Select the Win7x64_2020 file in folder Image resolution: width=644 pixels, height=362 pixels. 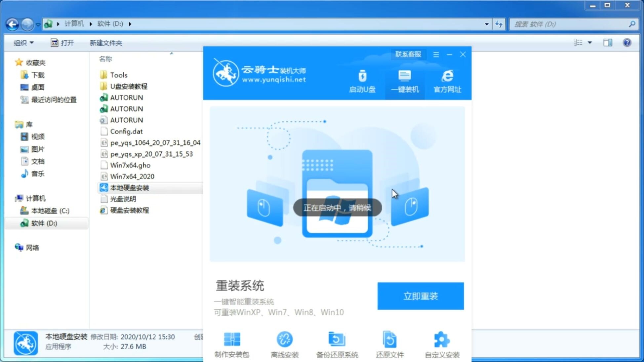click(x=132, y=176)
